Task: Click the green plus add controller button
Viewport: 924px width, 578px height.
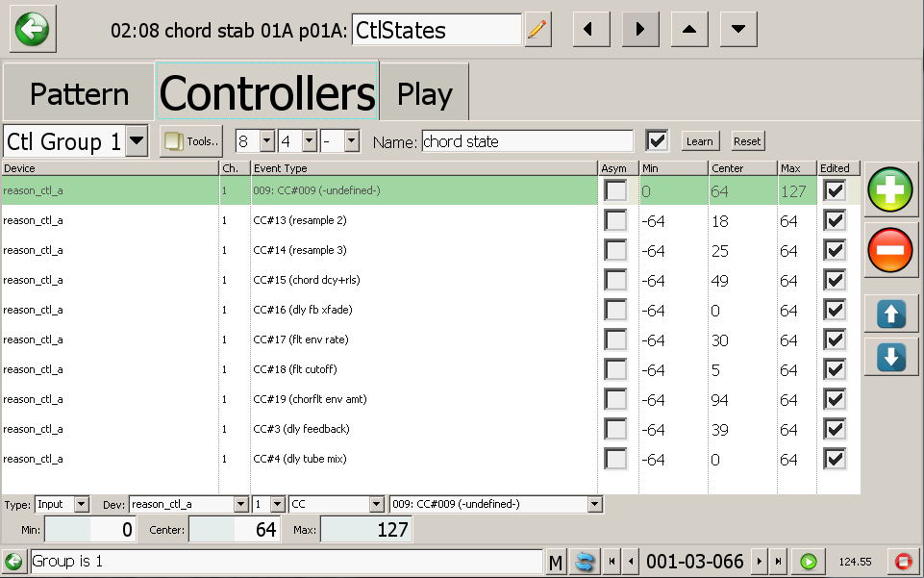Action: [890, 189]
